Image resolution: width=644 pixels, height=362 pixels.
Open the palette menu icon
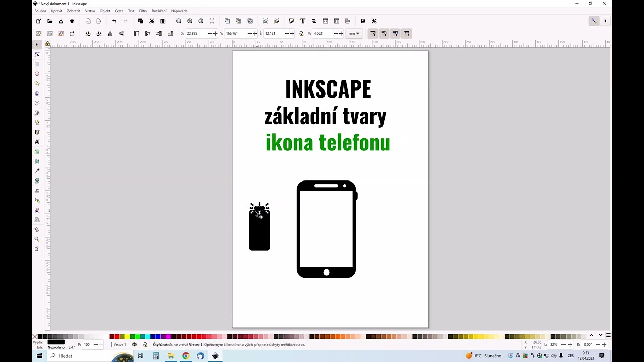[x=608, y=335]
